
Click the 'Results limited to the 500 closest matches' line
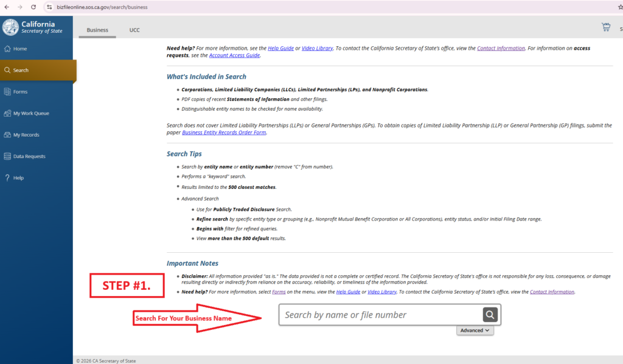[x=229, y=187]
